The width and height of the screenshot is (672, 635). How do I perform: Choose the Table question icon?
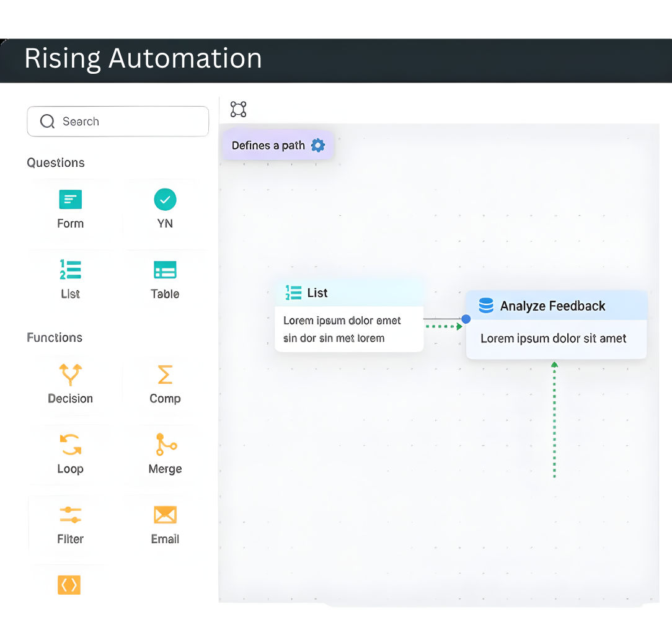pos(165,270)
